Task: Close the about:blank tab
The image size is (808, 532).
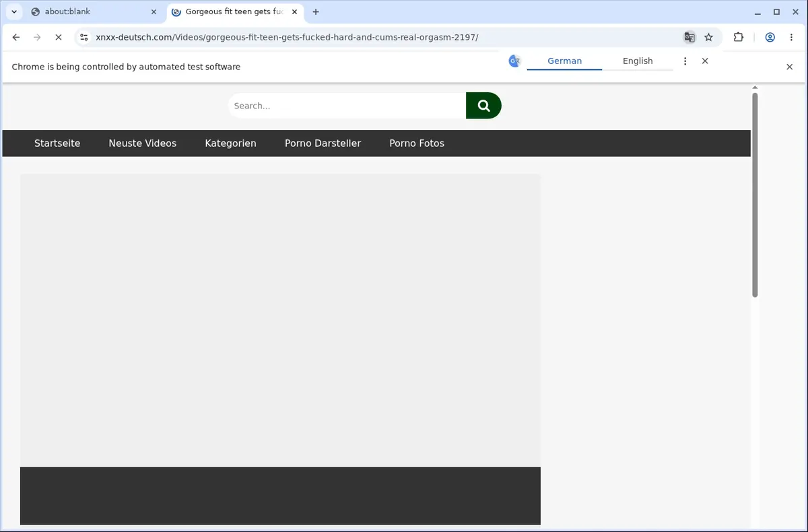Action: coord(154,11)
